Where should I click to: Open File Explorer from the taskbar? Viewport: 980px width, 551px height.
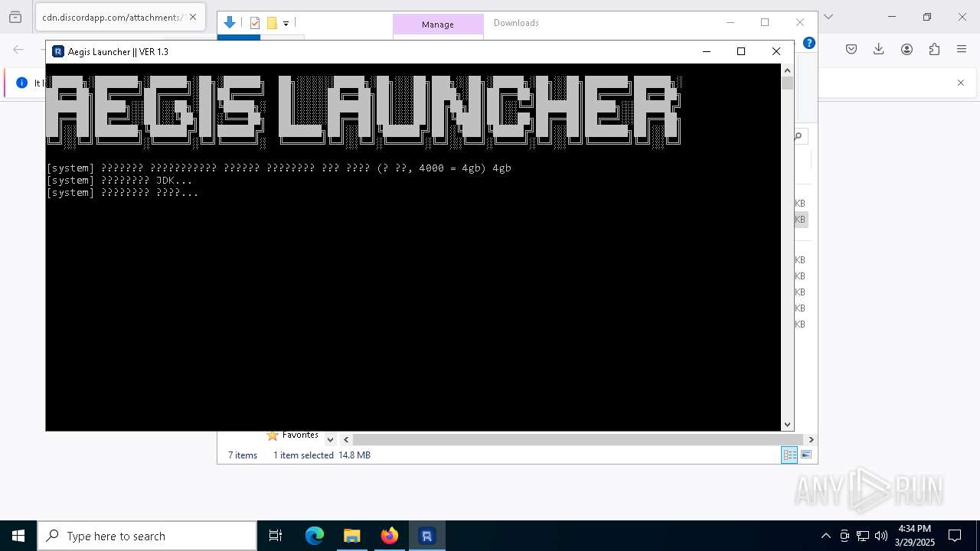[x=351, y=536]
